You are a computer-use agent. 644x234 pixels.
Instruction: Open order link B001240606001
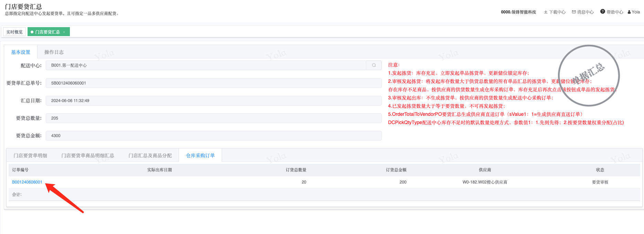27,182
